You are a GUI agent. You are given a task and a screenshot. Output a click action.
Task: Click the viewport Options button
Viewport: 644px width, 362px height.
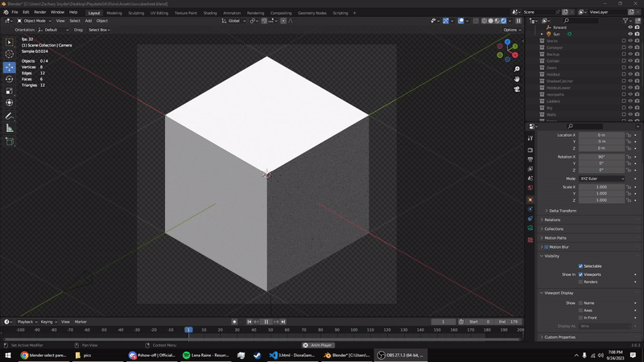[x=511, y=30]
